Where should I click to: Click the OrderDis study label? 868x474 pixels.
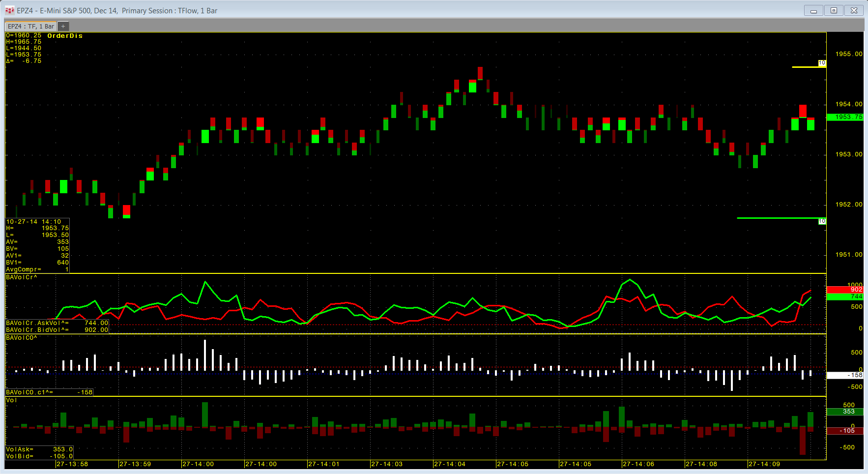point(65,36)
